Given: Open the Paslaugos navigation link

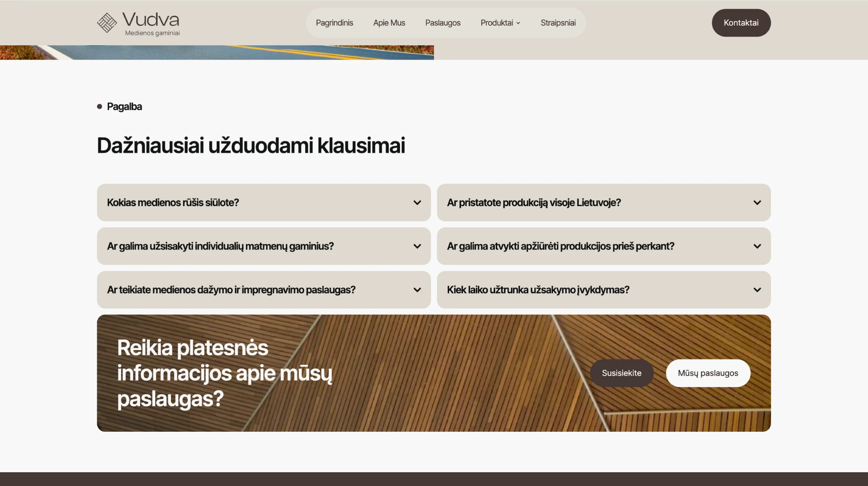Looking at the screenshot, I should tap(443, 23).
